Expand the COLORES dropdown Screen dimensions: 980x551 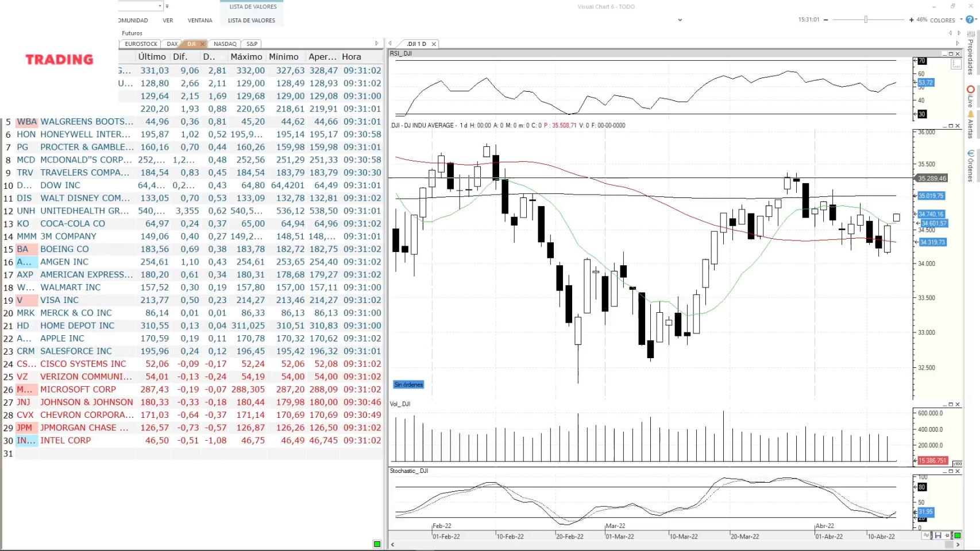click(x=961, y=20)
